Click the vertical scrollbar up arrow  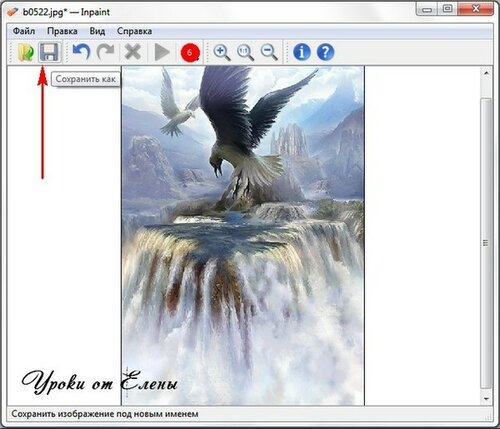tap(486, 73)
